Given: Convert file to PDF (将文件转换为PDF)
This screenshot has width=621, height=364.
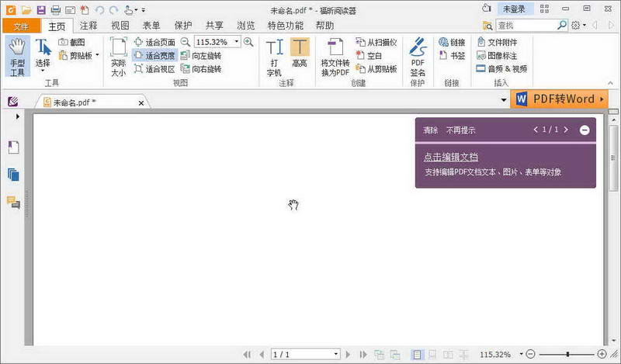Looking at the screenshot, I should tap(335, 57).
